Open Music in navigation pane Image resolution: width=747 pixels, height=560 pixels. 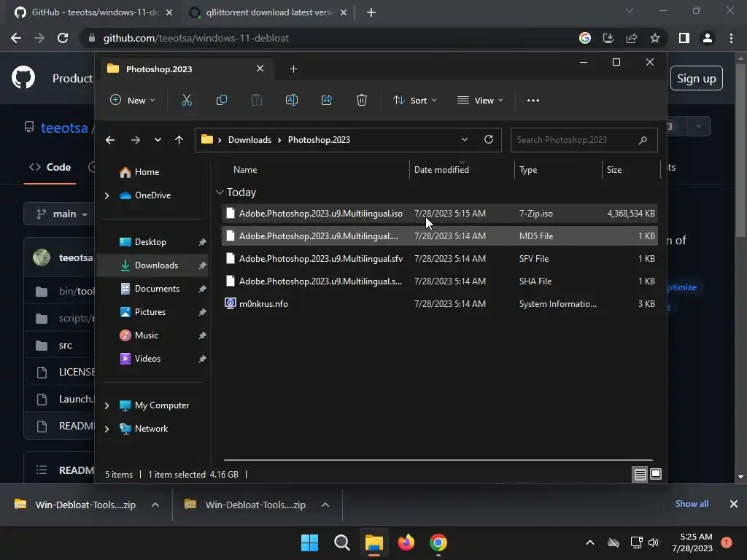pos(152,335)
